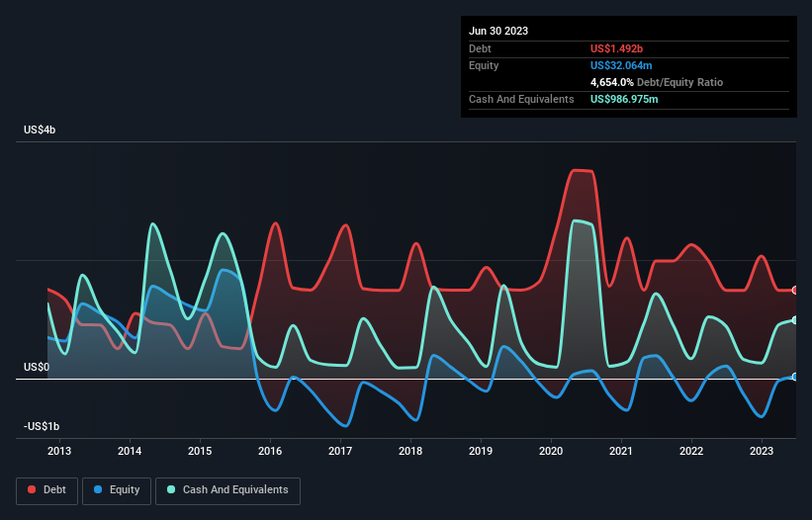Select the 2019 x-axis label
The width and height of the screenshot is (812, 520).
(481, 451)
